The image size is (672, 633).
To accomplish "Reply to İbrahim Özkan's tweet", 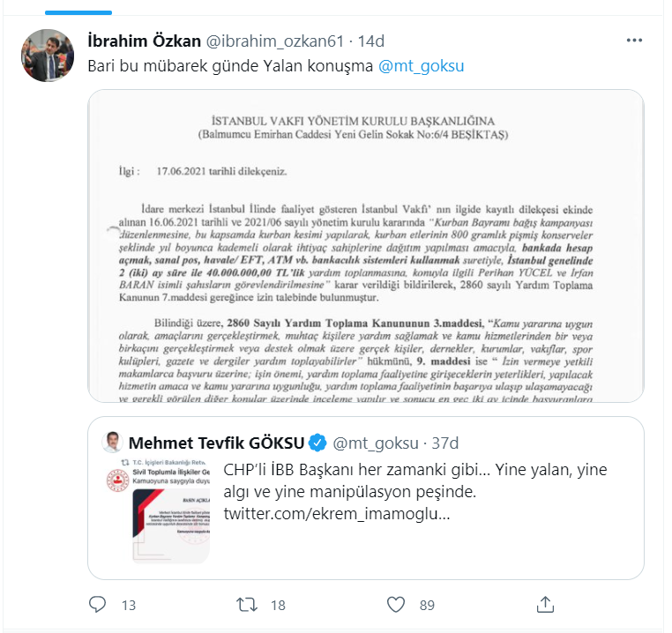I will tap(98, 605).
